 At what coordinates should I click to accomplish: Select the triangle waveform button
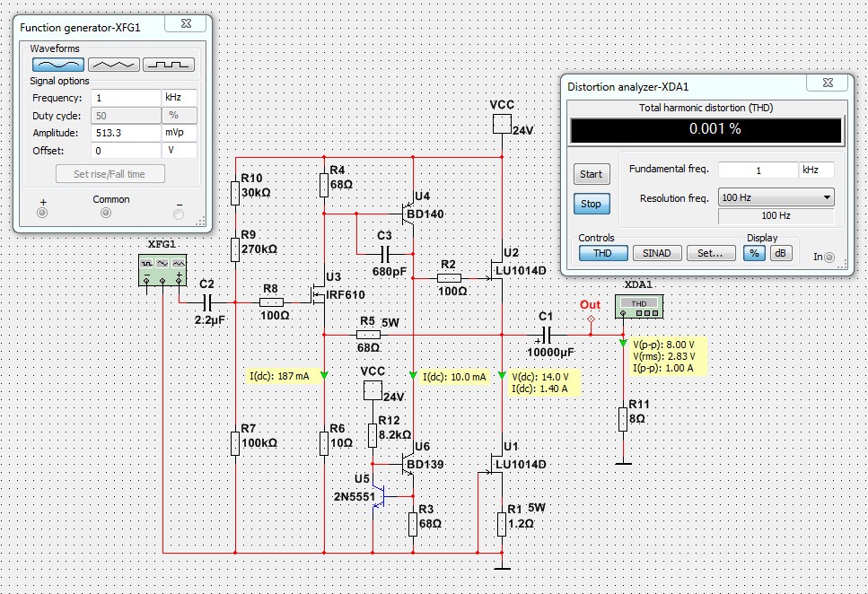pyautogui.click(x=113, y=65)
